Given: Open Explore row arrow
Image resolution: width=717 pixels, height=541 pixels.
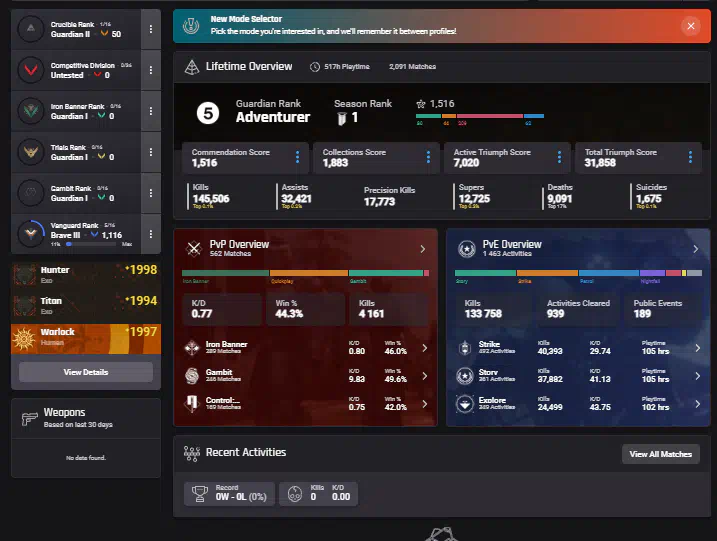Looking at the screenshot, I should click(x=697, y=404).
